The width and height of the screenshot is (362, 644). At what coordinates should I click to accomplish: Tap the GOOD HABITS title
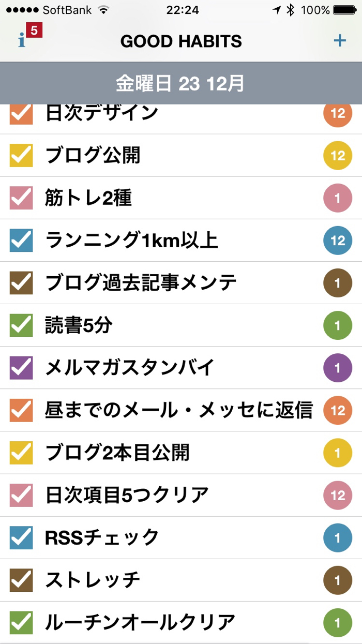point(181,41)
